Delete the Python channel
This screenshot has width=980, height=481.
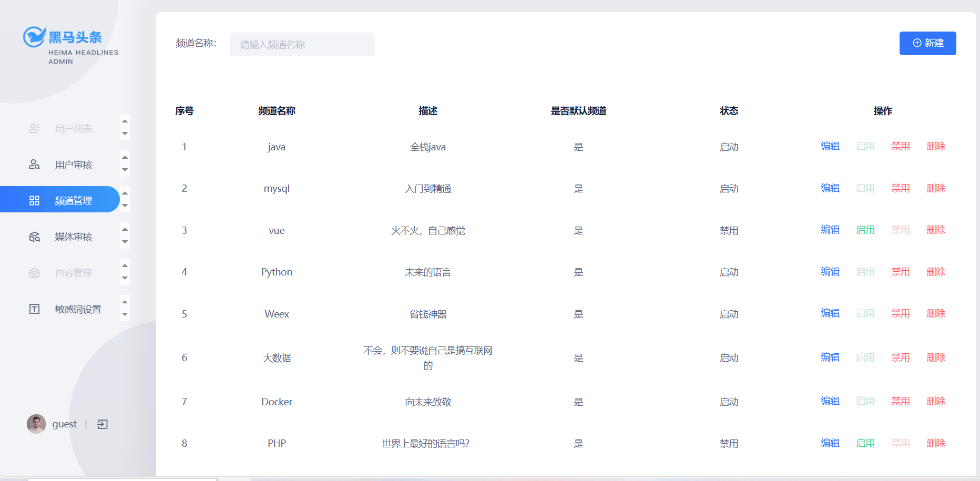coord(936,272)
